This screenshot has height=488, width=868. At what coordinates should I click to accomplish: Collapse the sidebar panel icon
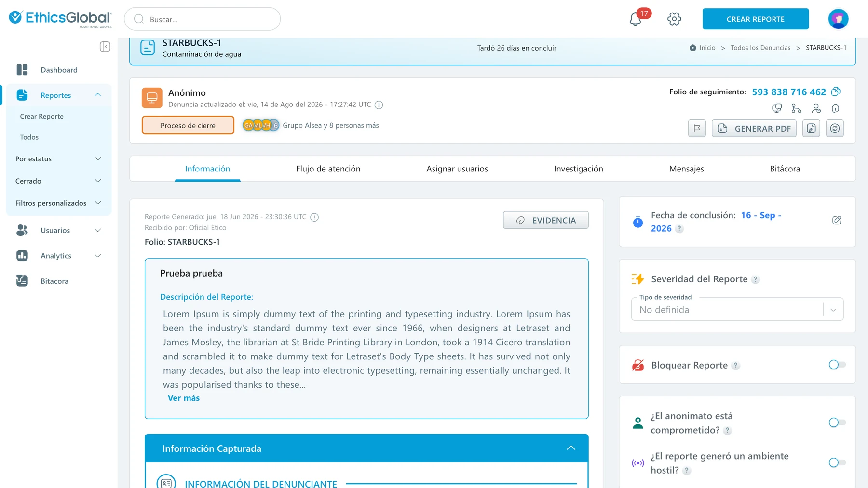105,47
